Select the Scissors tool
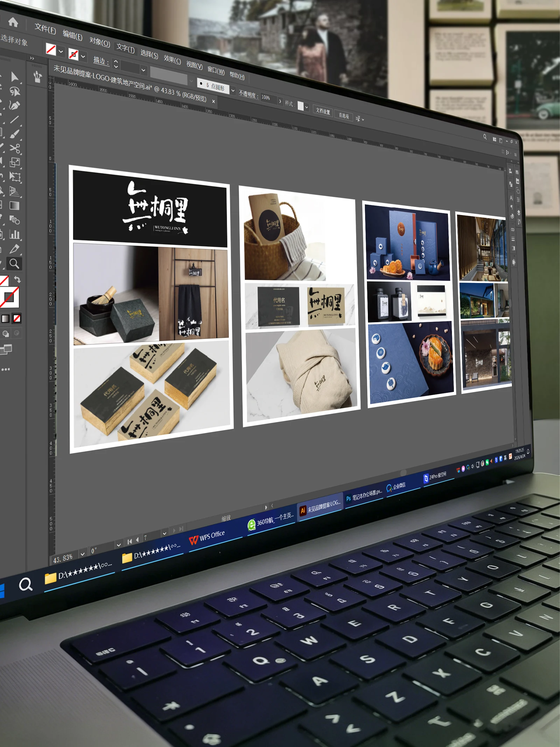 tap(15, 148)
